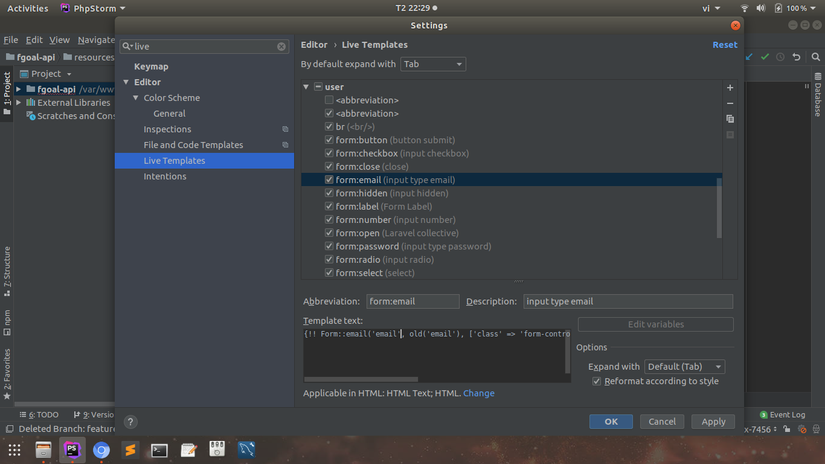The image size is (825, 464).
Task: Click copy icon next to Inspections
Action: click(285, 129)
